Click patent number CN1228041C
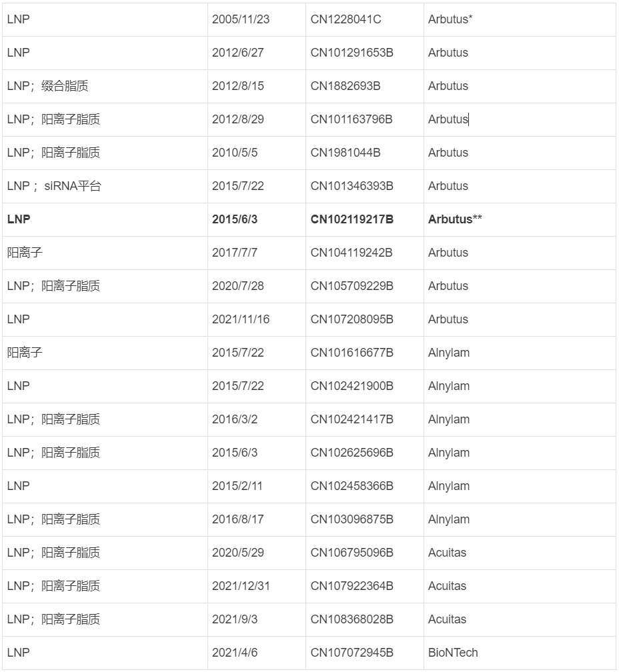 (346, 19)
